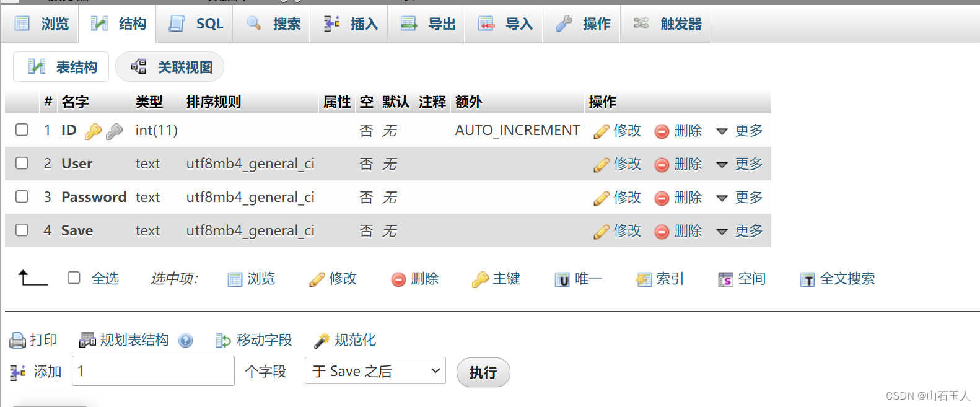Open the 于 Save 之后 position dropdown
980x407 pixels.
[375, 371]
